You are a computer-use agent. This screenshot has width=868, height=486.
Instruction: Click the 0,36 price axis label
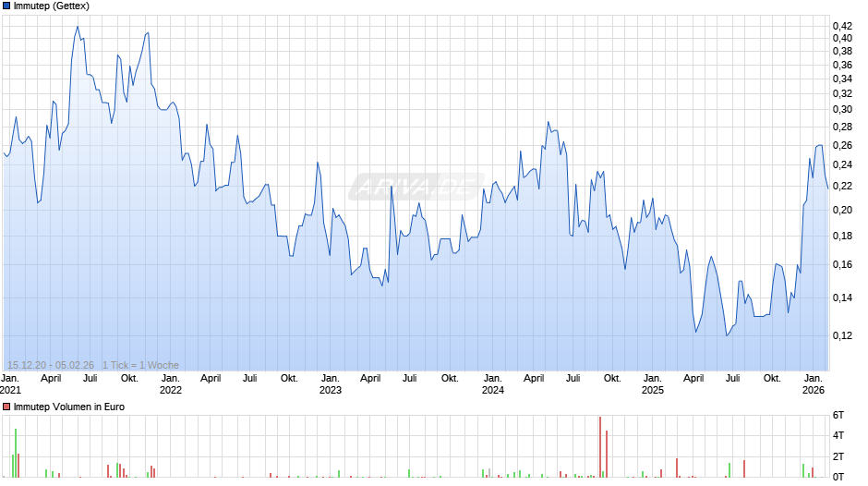pyautogui.click(x=842, y=66)
